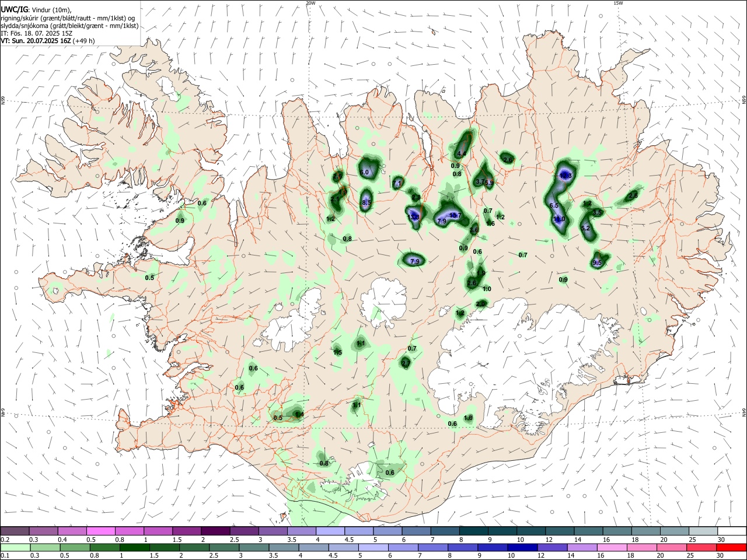Click the 2.0 precipitation value near the glacier

tap(480, 304)
